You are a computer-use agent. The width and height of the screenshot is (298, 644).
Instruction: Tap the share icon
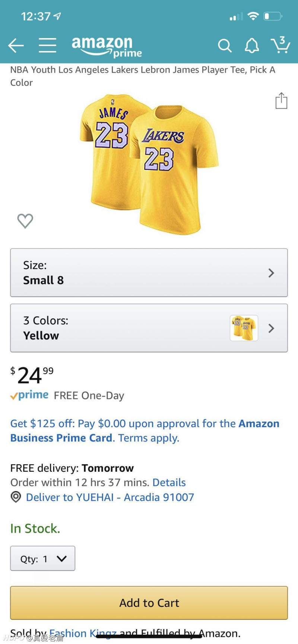pos(281,101)
